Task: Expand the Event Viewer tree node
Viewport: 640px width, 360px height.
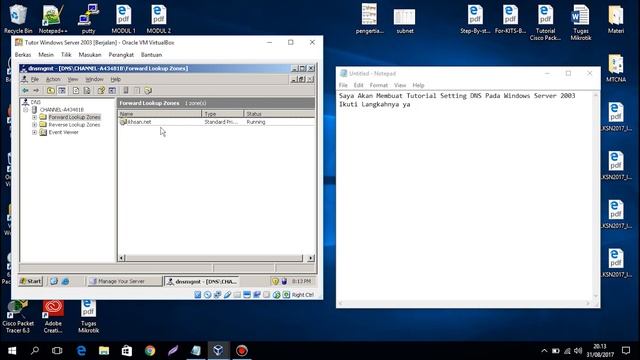Action: point(34,132)
